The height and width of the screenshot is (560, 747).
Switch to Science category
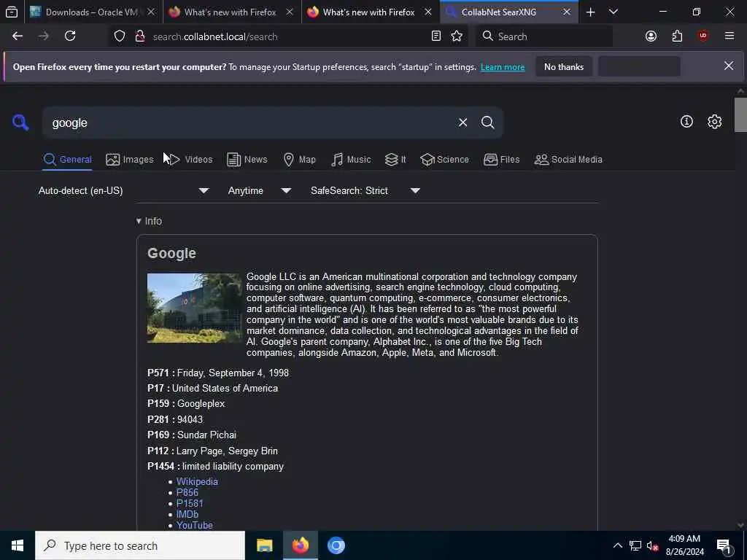444,160
